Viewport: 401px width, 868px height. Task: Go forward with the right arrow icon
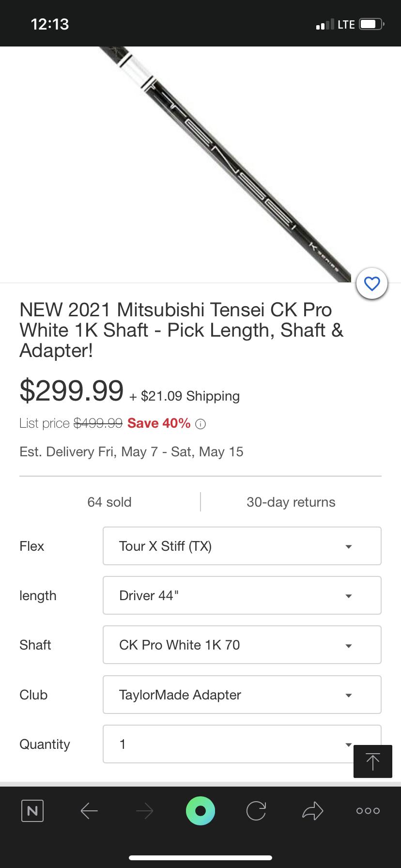coord(145,810)
